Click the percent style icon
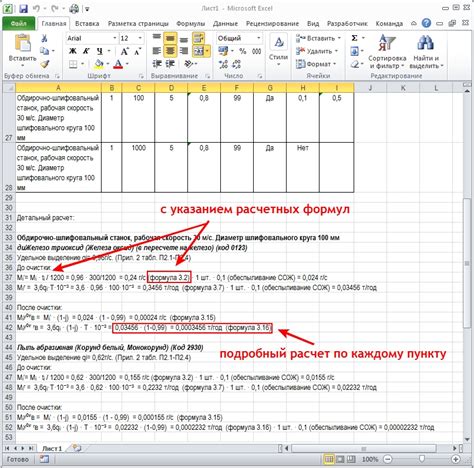This screenshot has width=474, height=468. pos(243,51)
